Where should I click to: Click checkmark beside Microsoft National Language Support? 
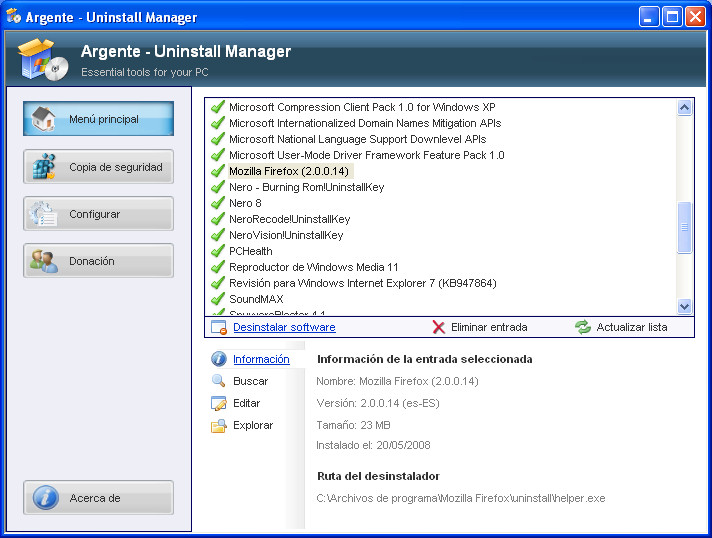click(218, 138)
